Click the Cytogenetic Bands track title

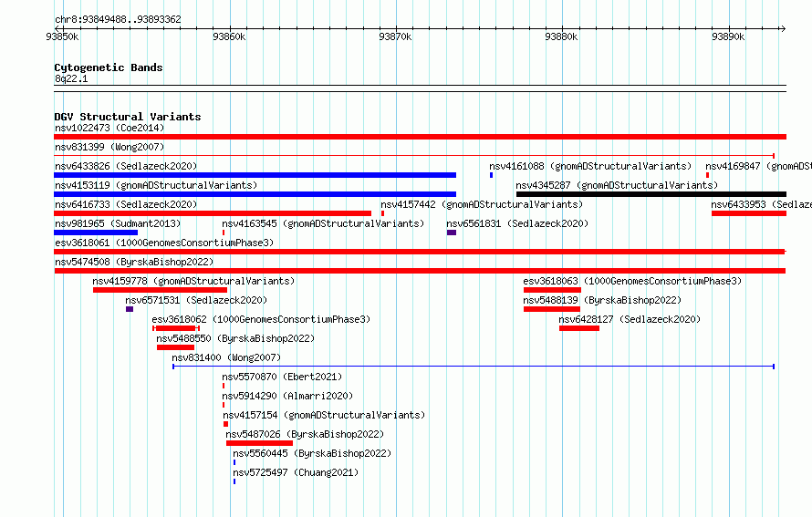click(x=109, y=67)
